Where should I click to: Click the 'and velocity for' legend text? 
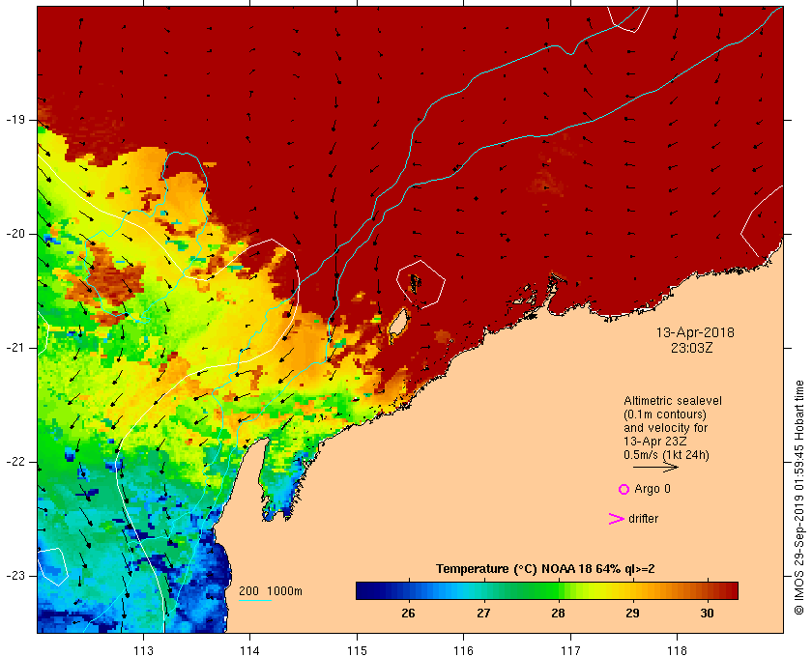(x=665, y=428)
